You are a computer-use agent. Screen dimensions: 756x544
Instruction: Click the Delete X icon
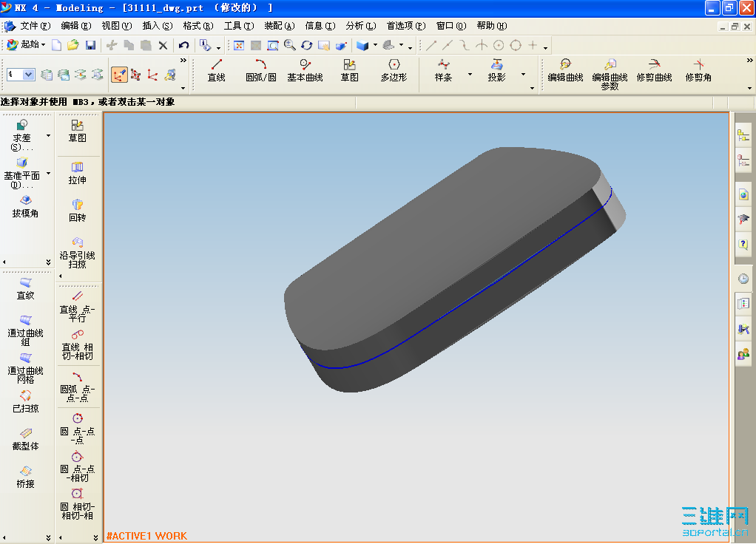click(163, 45)
